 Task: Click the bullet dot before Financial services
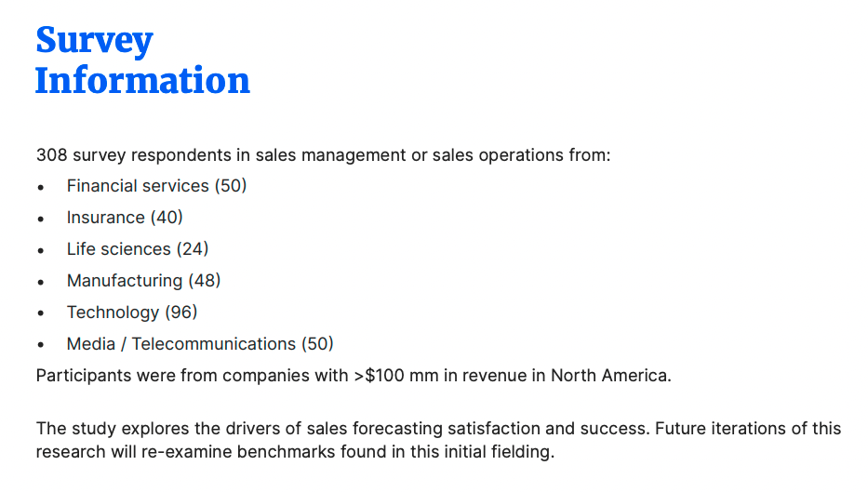point(40,188)
